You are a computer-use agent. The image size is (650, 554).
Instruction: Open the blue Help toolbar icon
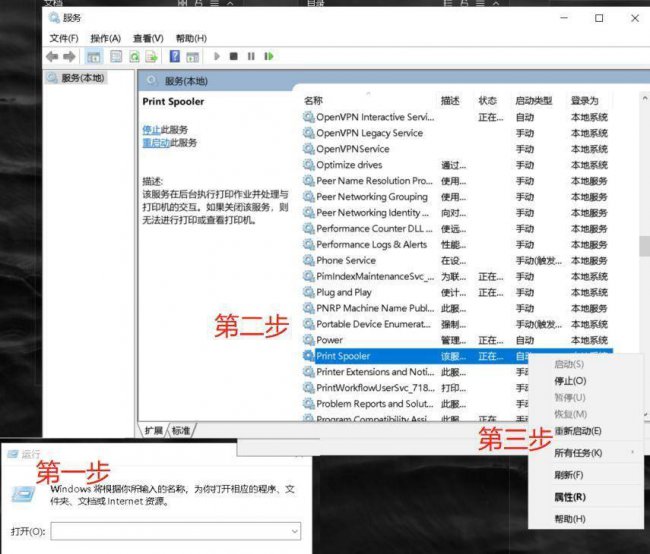[175, 56]
